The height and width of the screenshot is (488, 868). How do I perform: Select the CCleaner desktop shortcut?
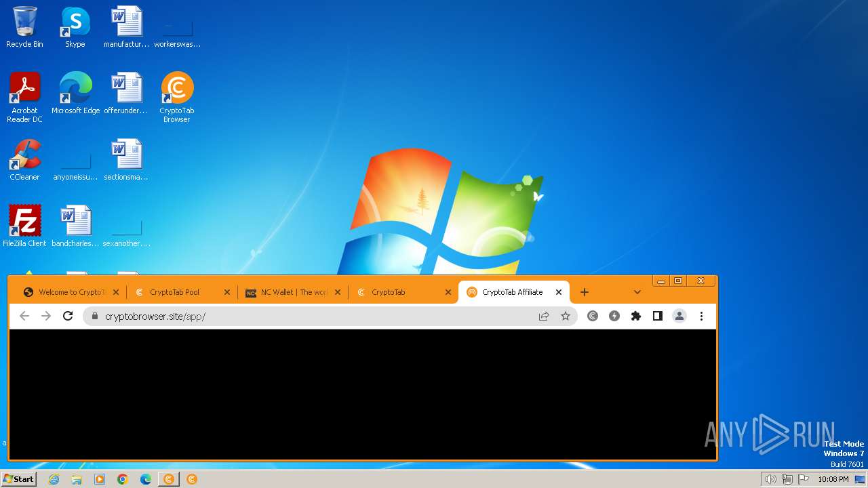24,160
